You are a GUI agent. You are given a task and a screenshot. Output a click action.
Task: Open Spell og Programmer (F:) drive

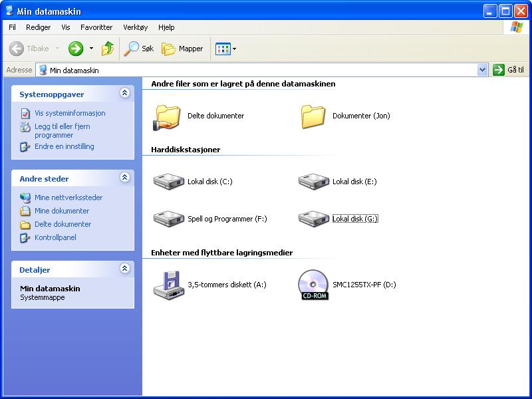coord(168,219)
